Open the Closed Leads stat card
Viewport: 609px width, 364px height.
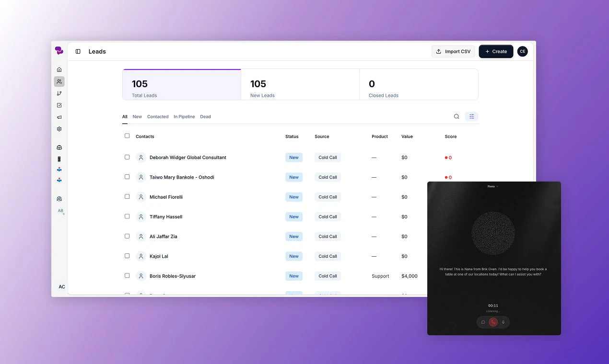pyautogui.click(x=418, y=84)
